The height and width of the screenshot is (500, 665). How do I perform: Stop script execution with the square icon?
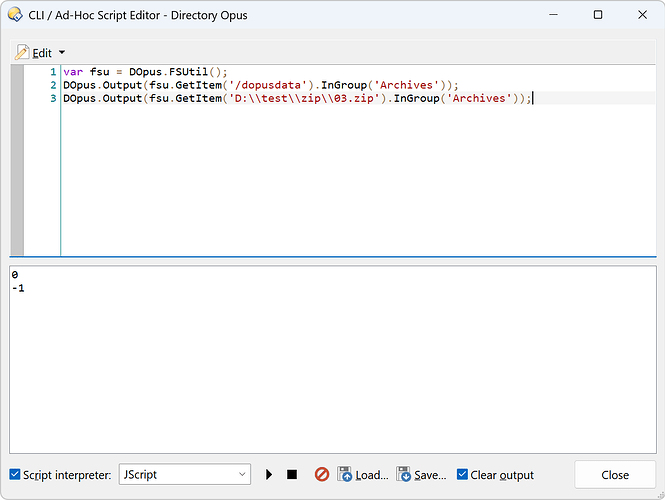[292, 475]
